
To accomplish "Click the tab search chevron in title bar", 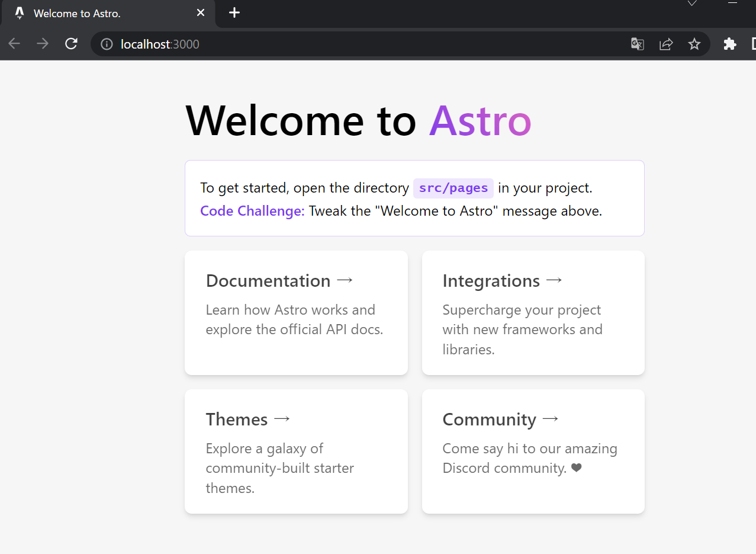I will 692,3.
